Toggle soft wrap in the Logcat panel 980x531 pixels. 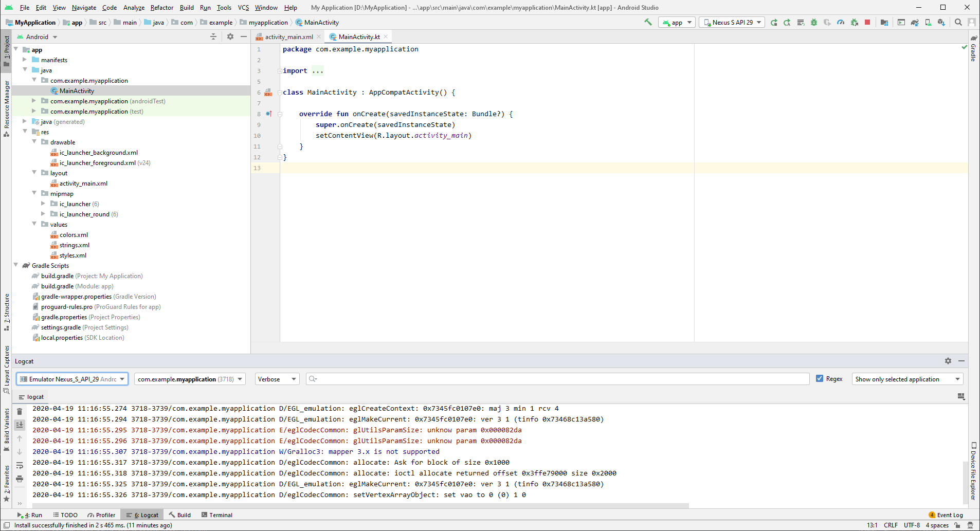point(20,465)
